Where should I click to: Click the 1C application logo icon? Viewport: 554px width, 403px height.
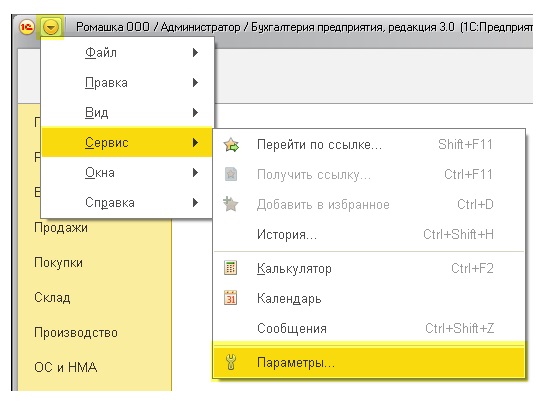click(26, 27)
